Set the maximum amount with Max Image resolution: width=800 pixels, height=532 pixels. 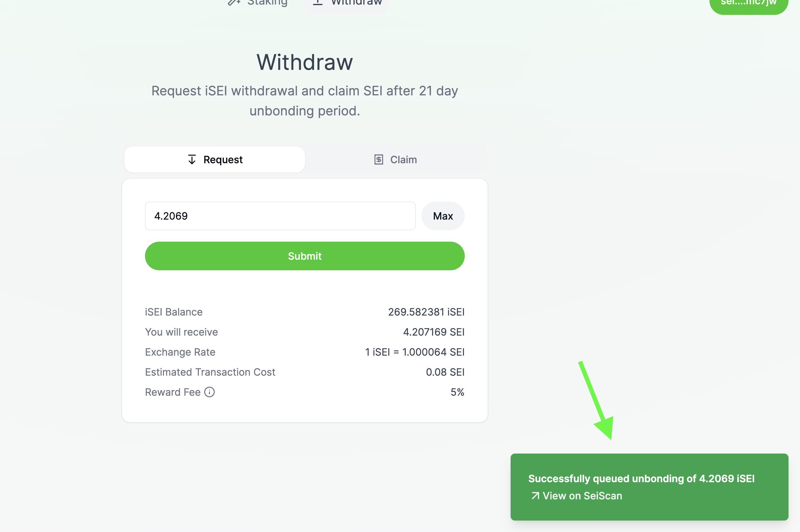[x=443, y=216]
